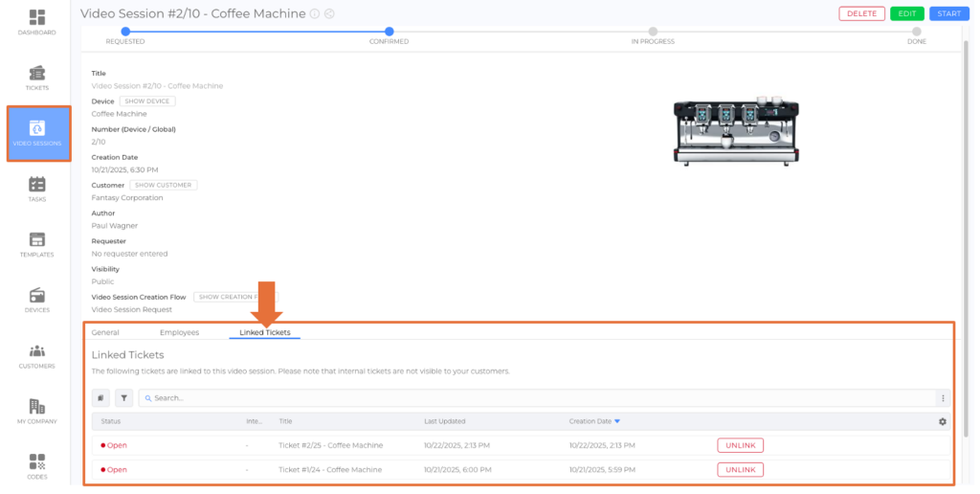Open table column settings gear
980x494 pixels.
tap(943, 421)
